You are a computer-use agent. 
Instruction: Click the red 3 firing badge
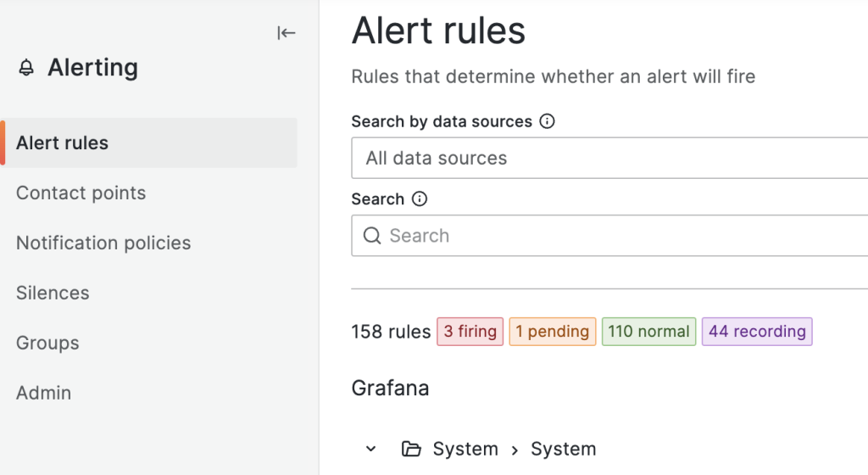click(470, 332)
